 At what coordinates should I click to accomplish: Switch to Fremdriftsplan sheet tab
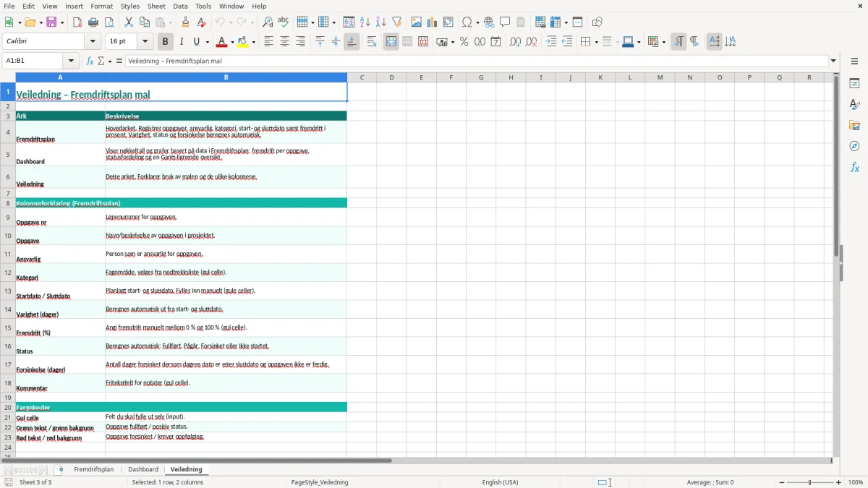pos(94,469)
